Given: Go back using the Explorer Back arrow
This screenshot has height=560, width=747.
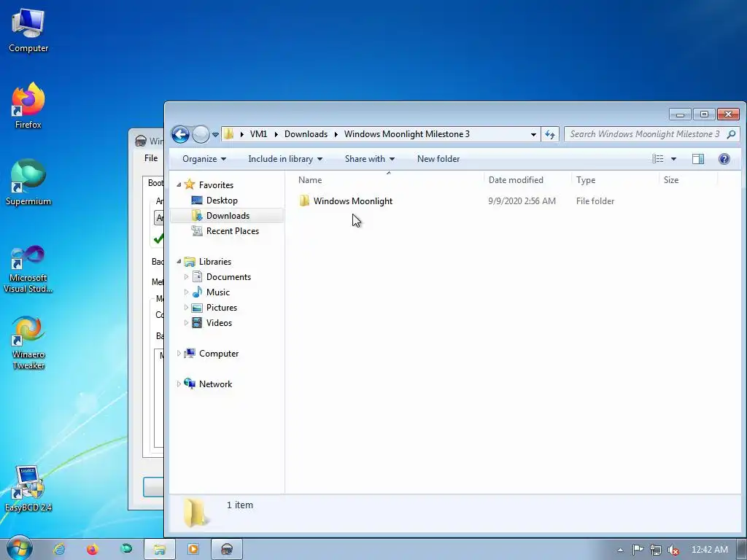Looking at the screenshot, I should click(181, 134).
